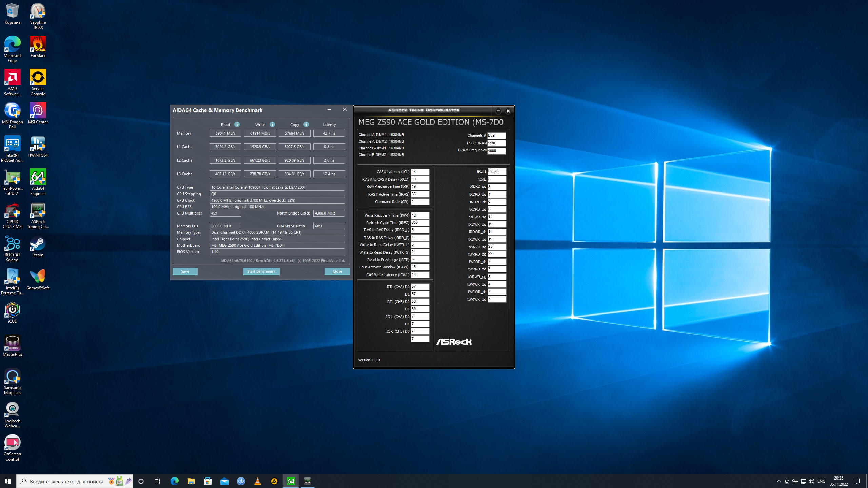The image size is (868, 488).
Task: Minimize the ASRock Timing Configurator window
Action: (x=498, y=111)
